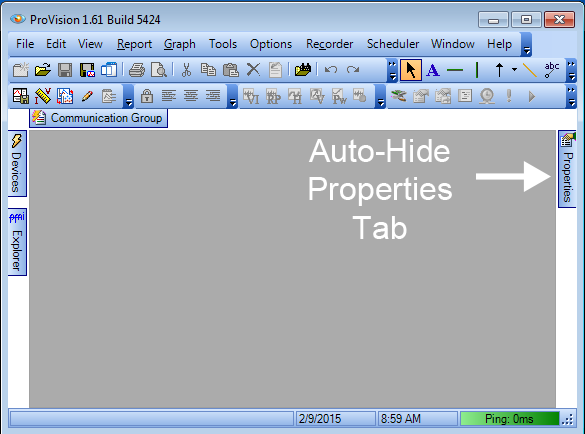Show the auto-hidden Explorer tab
Screen dimensions: 585x434
click(x=17, y=242)
